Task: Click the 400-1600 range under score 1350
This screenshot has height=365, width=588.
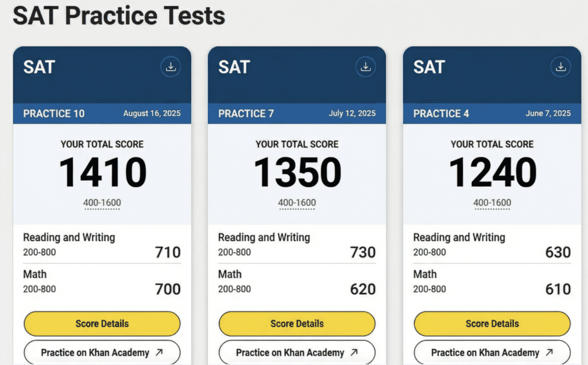Action: point(297,203)
